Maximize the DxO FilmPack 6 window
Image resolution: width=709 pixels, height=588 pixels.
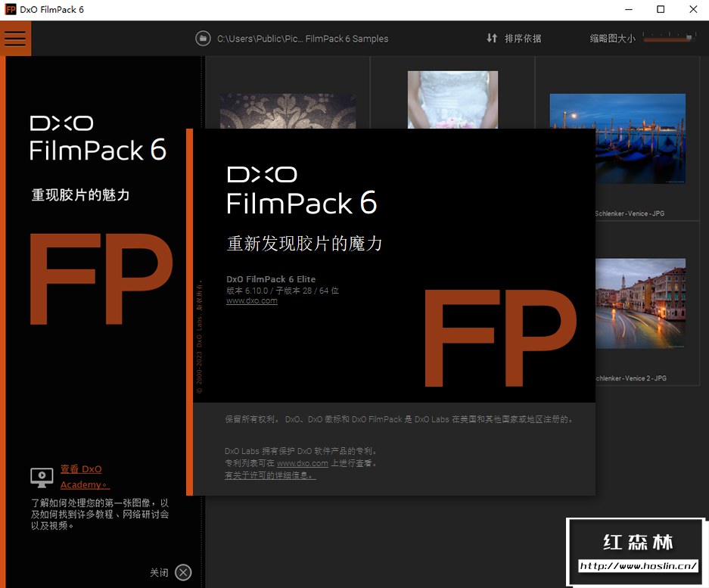coord(661,10)
